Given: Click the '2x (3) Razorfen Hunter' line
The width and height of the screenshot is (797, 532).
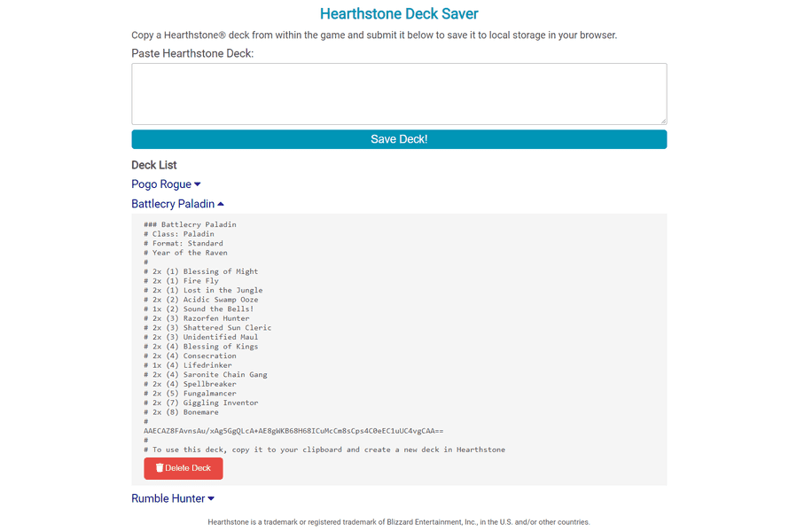Looking at the screenshot, I should click(196, 318).
